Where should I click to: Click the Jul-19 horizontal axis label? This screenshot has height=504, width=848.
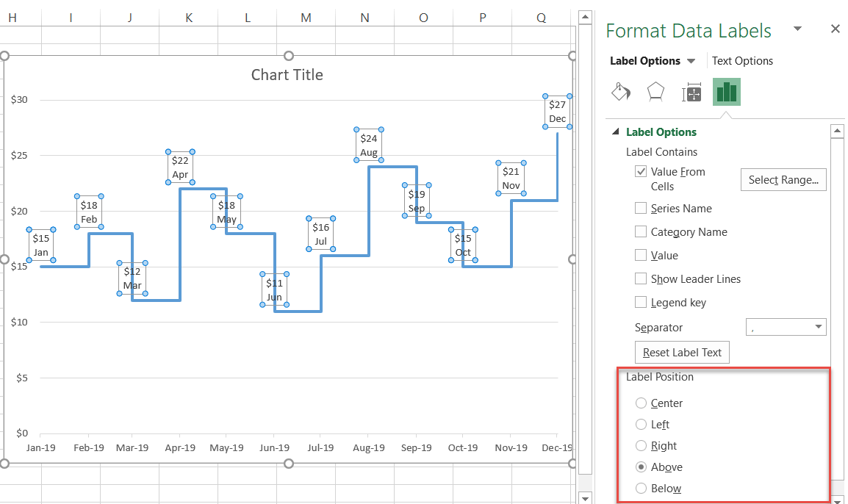tap(320, 447)
